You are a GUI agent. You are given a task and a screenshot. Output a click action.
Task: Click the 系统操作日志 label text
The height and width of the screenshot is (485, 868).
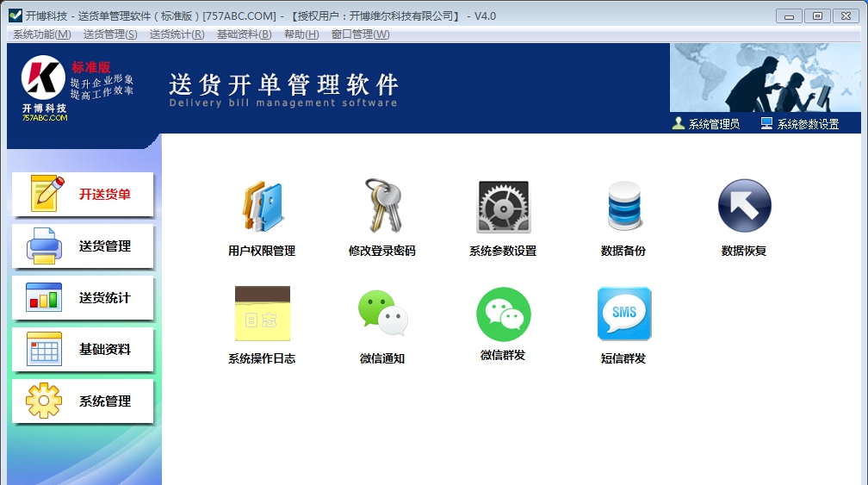click(x=262, y=358)
